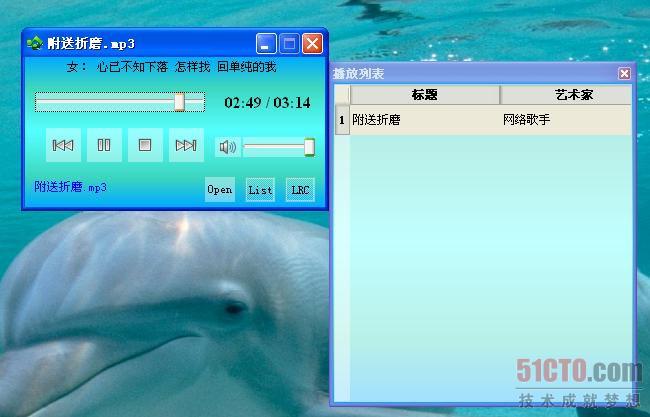Toggle the playlist with List button
This screenshot has height=417, width=650.
pos(260,190)
